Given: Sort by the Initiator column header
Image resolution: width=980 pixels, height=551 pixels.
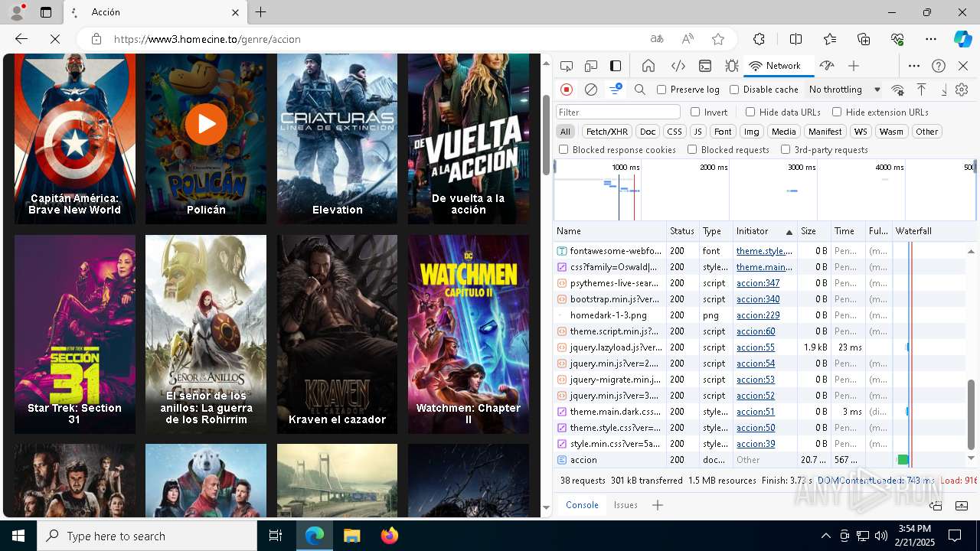Looking at the screenshot, I should tap(764, 231).
